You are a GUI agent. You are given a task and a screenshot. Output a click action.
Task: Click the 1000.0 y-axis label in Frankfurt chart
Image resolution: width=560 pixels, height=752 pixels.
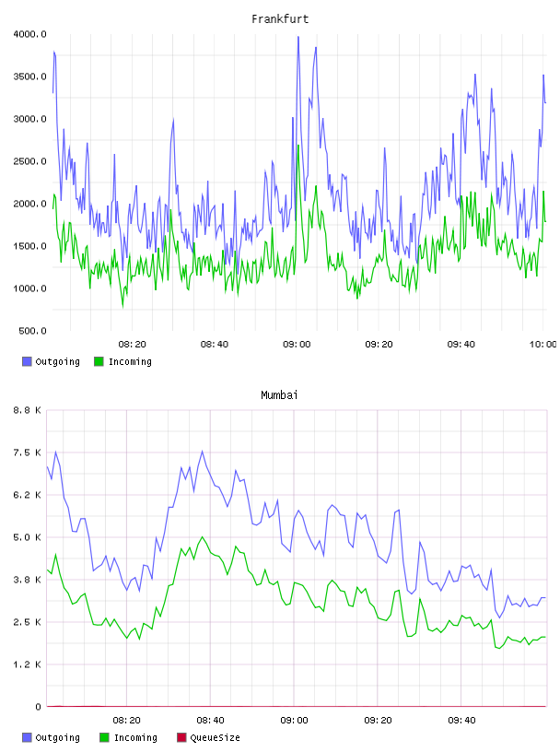pyautogui.click(x=29, y=288)
